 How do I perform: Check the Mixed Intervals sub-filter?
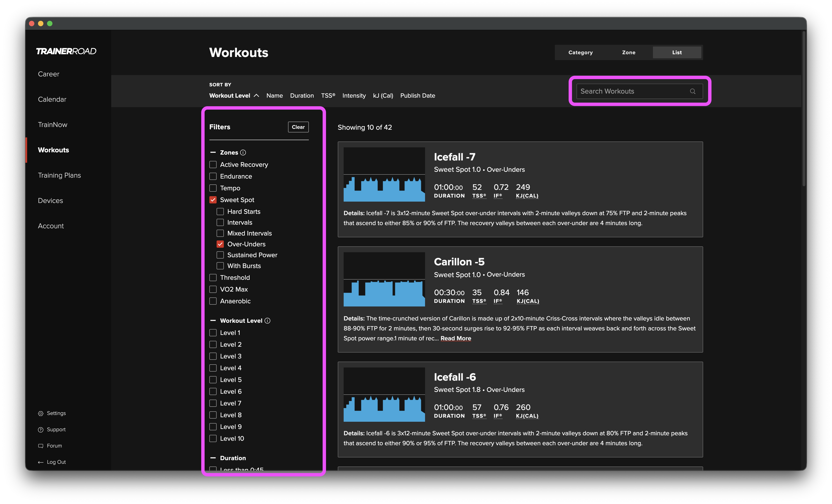pyautogui.click(x=220, y=233)
